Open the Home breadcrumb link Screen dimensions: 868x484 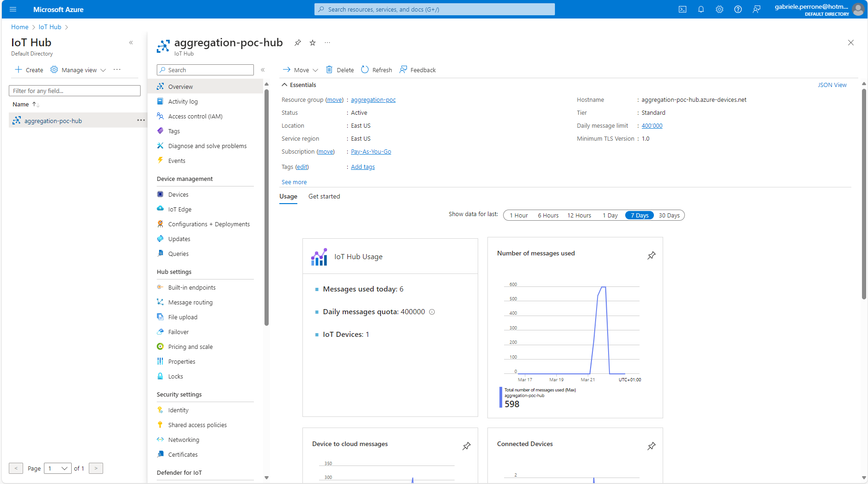coord(19,27)
